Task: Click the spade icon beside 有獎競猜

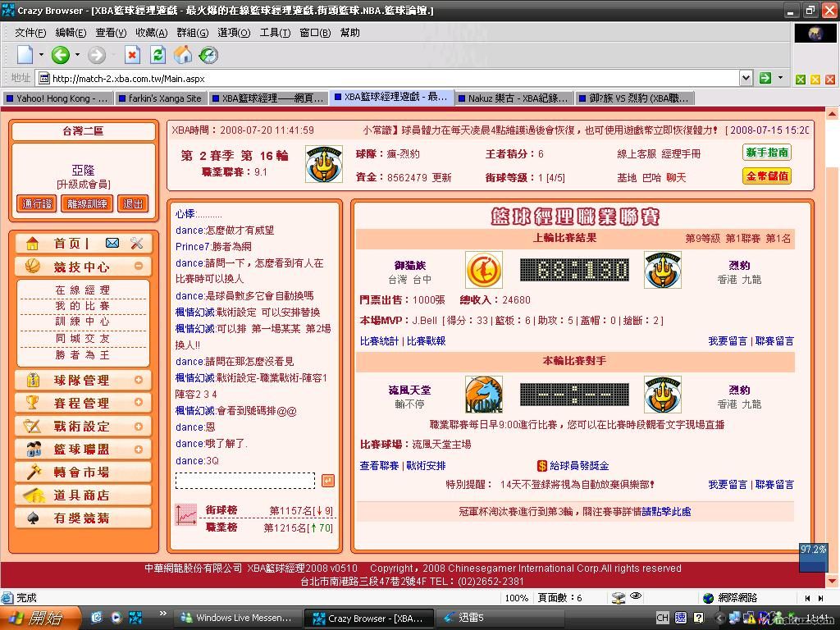Action: (33, 518)
